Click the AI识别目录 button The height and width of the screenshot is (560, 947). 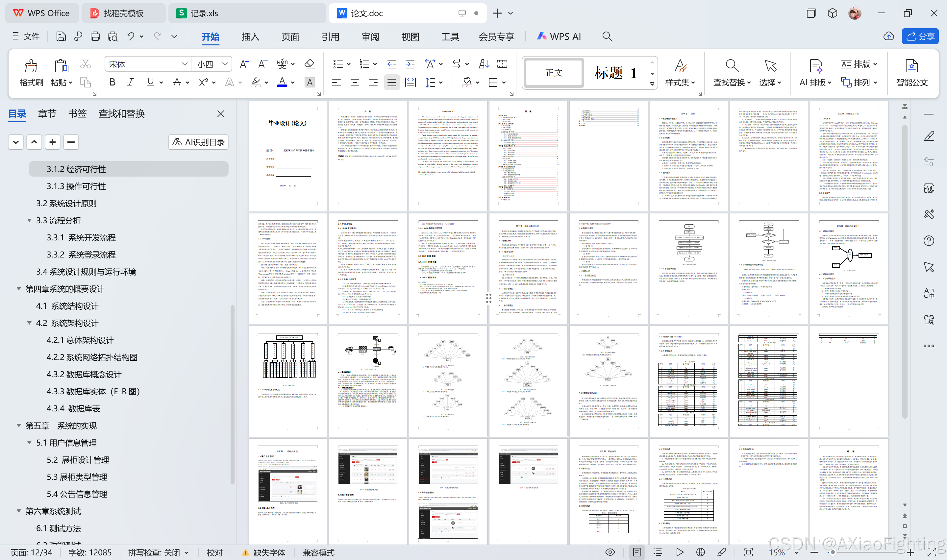[198, 142]
